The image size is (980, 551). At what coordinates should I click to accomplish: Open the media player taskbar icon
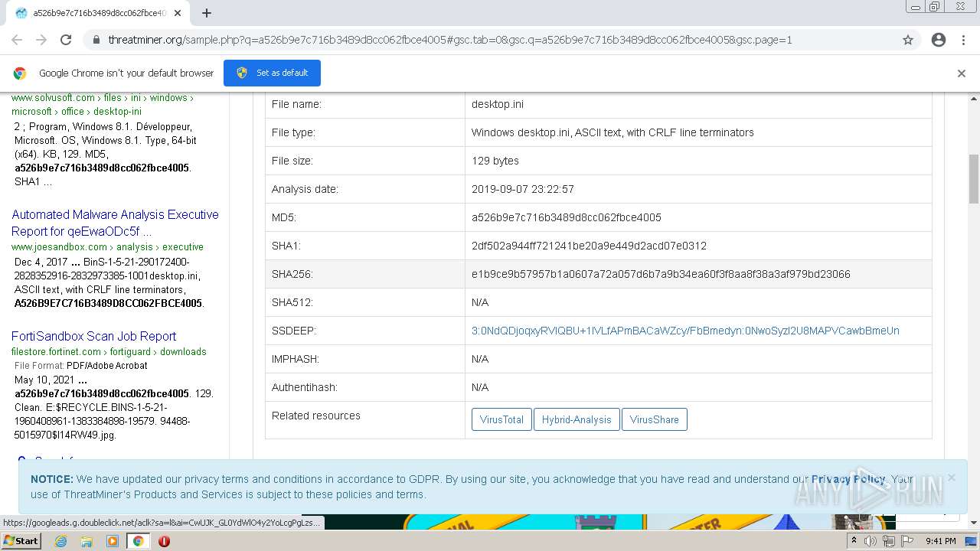113,541
